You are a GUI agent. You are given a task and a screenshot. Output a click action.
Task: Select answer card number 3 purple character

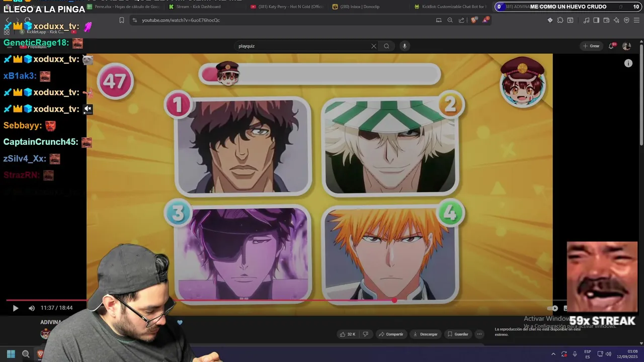[x=243, y=254]
